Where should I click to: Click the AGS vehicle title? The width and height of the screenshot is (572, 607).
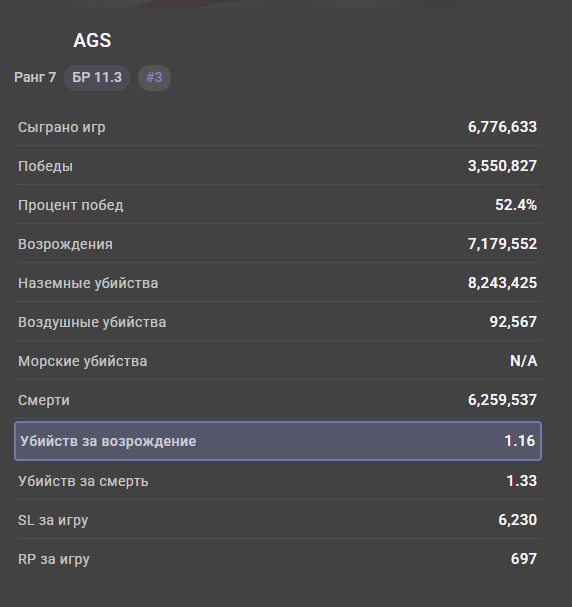92,40
